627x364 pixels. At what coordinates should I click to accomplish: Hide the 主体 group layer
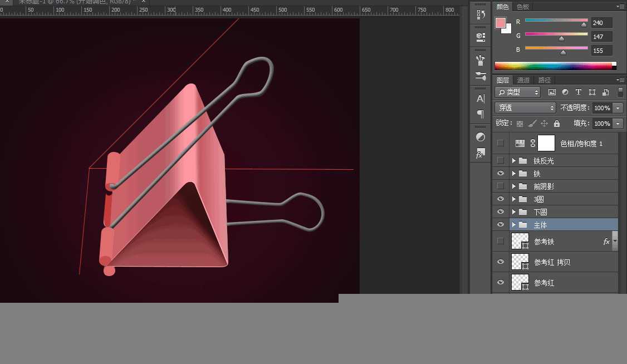[x=500, y=225]
